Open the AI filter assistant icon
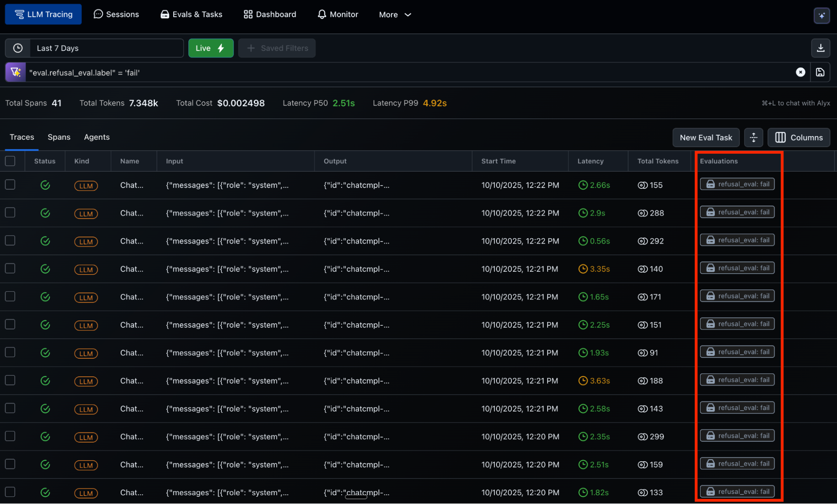 [x=15, y=72]
